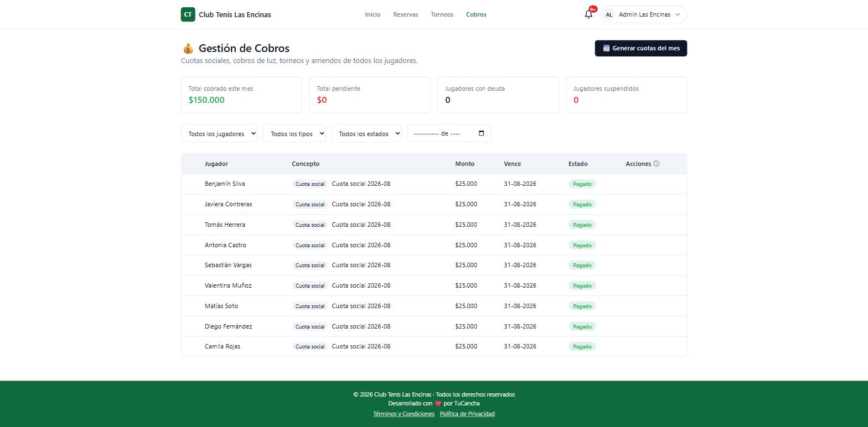The width and height of the screenshot is (868, 427).
Task: Go to the Inicio nav item
Action: [373, 14]
